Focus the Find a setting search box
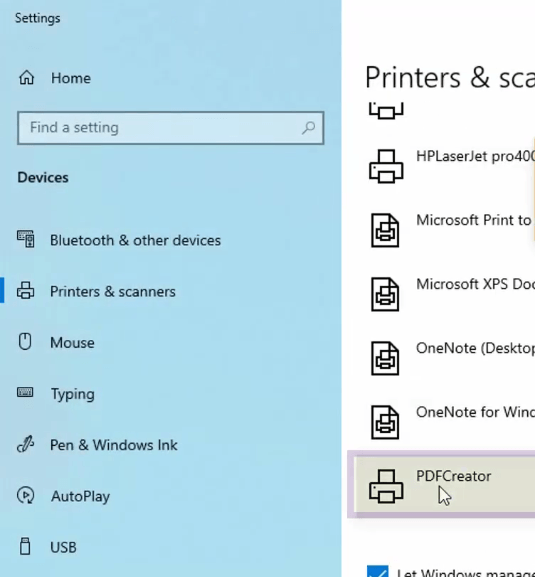Viewport: 535px width, 577px height. 170,128
